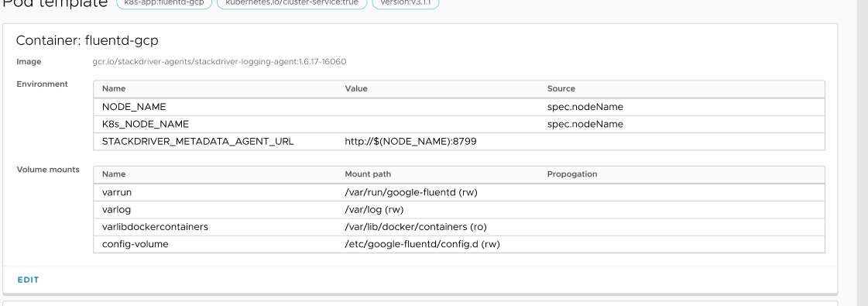Click the NODE_NAME environment row
The image size is (868, 306).
(459, 107)
